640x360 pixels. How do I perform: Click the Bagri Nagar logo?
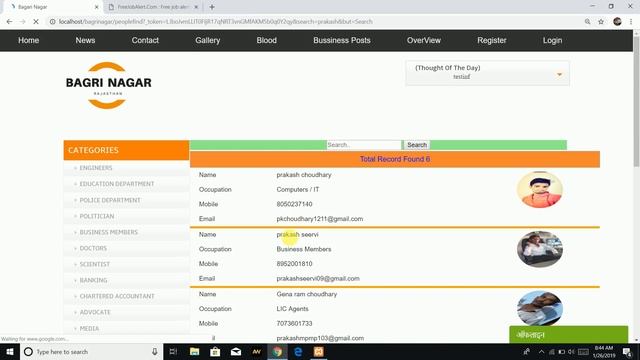[x=108, y=85]
